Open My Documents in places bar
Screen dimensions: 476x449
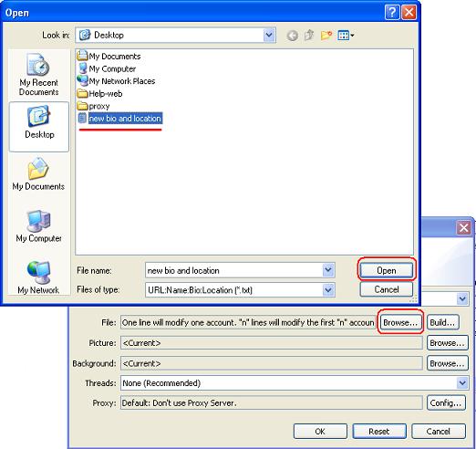[38, 174]
